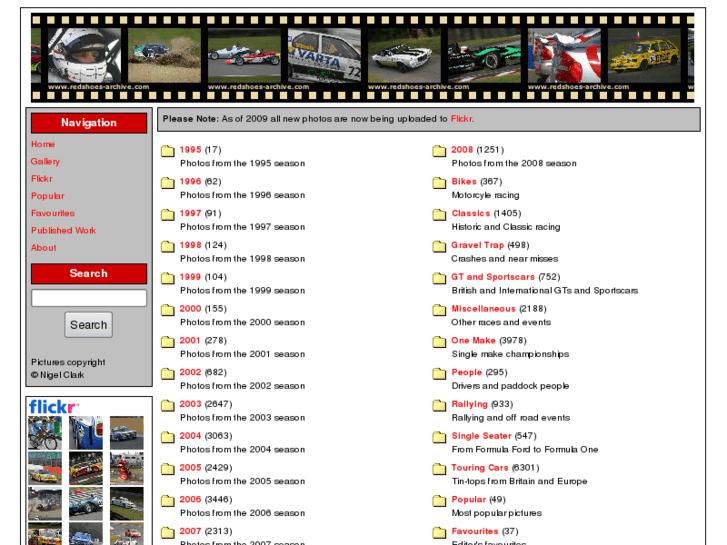
Task: Click the folder icon beside People
Action: [x=439, y=373]
